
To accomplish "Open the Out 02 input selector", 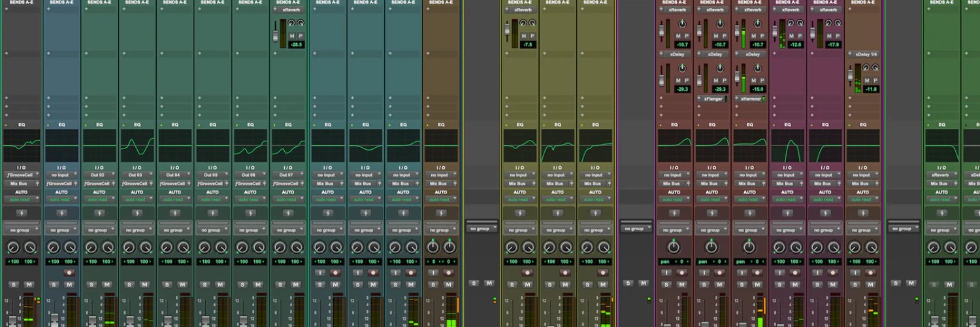I will 99,175.
